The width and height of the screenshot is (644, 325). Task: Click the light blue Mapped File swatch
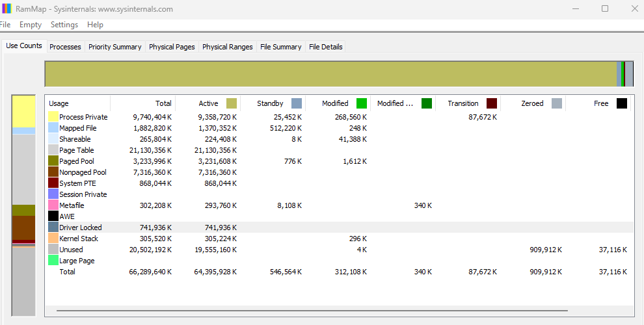(53, 128)
